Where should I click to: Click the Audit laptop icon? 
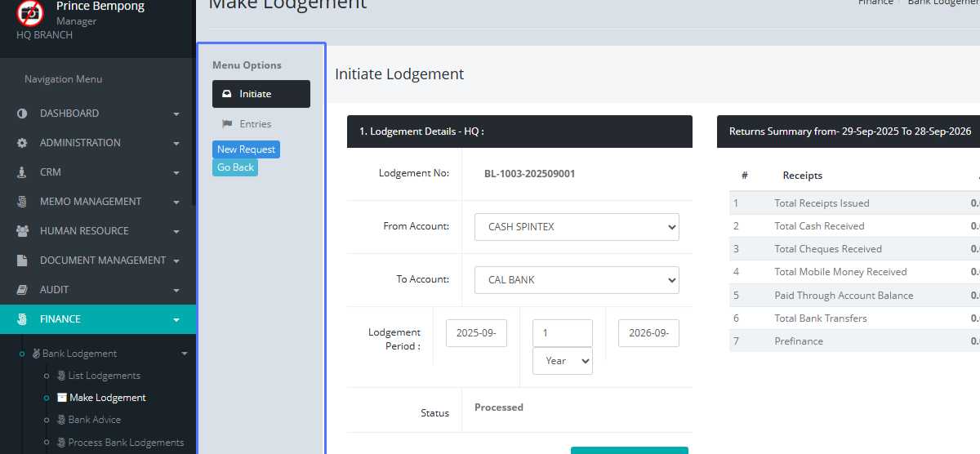[22, 290]
